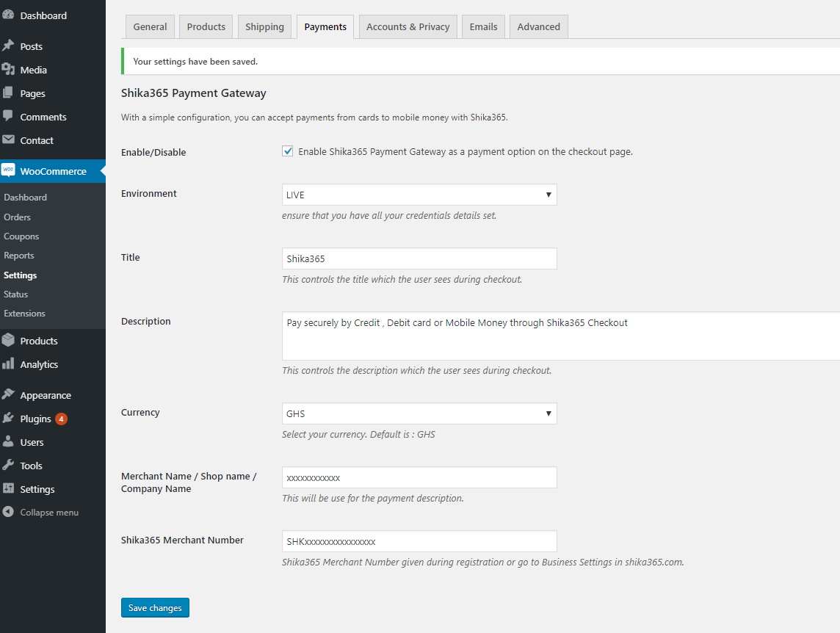Open the Media menu item
The width and height of the screenshot is (840, 633).
(33, 70)
